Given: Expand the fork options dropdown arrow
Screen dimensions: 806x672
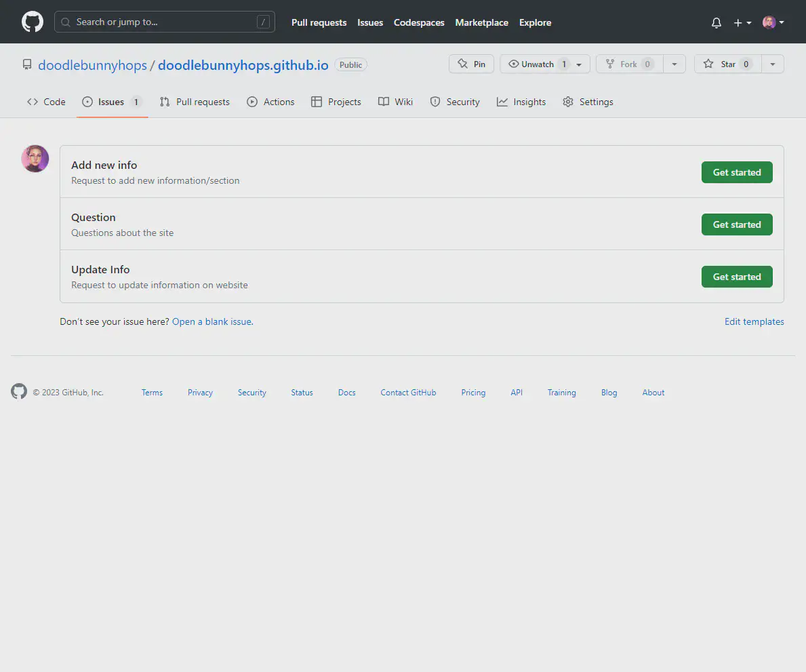Looking at the screenshot, I should (674, 64).
